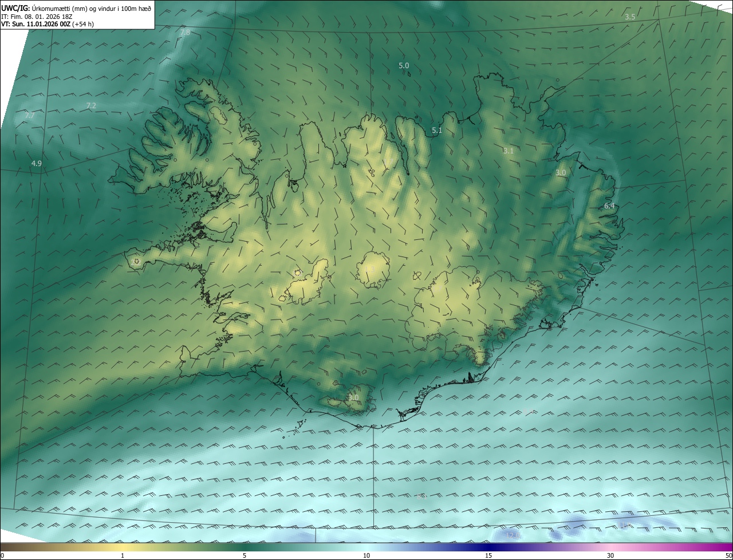Image resolution: width=733 pixels, height=560 pixels.
Task: Select the 7.7 value label
Action: pyautogui.click(x=30, y=115)
